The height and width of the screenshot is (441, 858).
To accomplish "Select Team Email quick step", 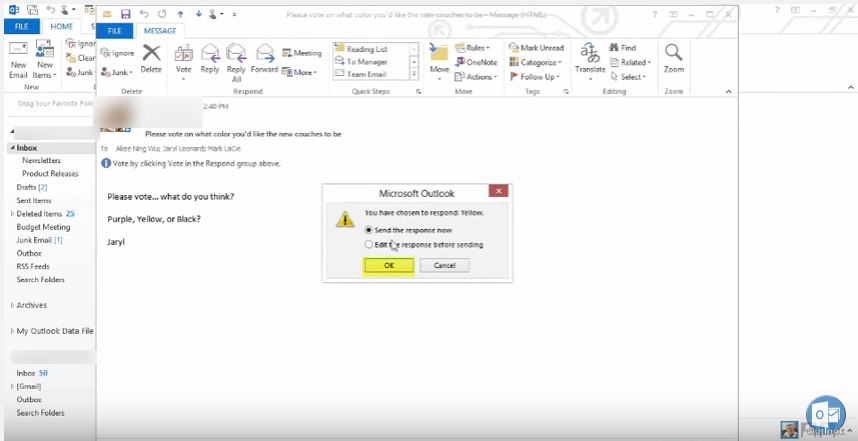I will click(371, 74).
